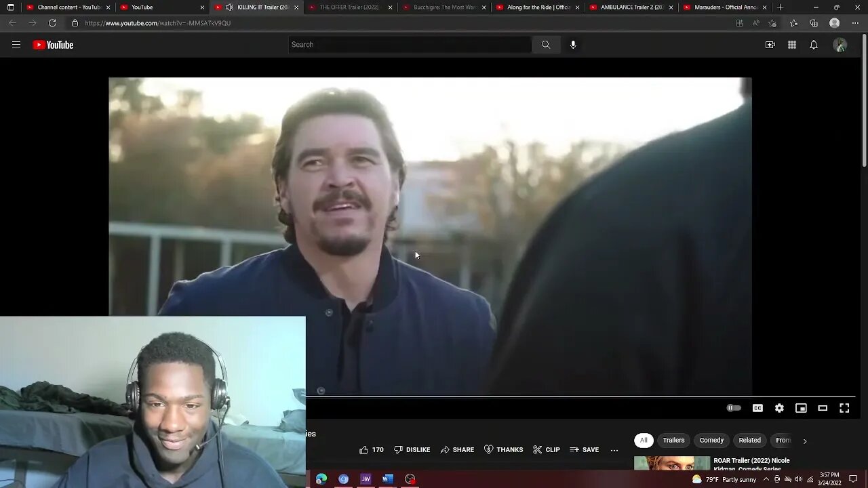Viewport: 868px width, 488px height.
Task: Open the ROAR Trailer (2022) title link
Action: coord(751,464)
